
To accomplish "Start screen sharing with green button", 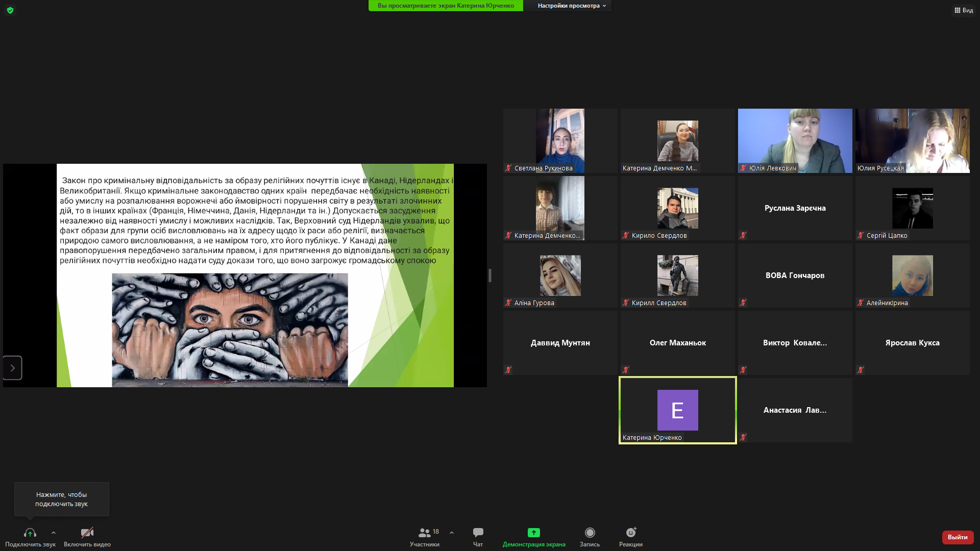I will coord(533,533).
